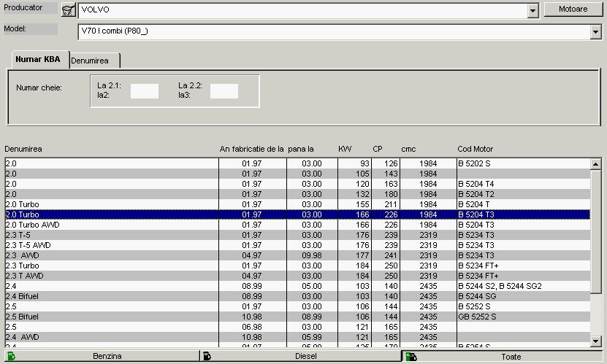Switch to the Numar KBA tab

[40, 60]
